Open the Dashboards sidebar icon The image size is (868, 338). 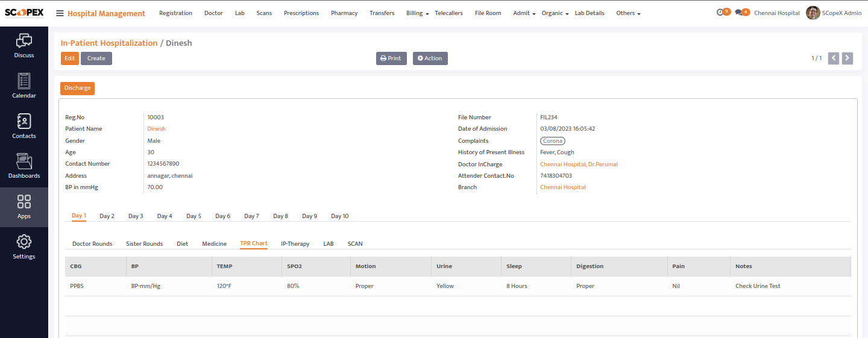click(x=24, y=161)
